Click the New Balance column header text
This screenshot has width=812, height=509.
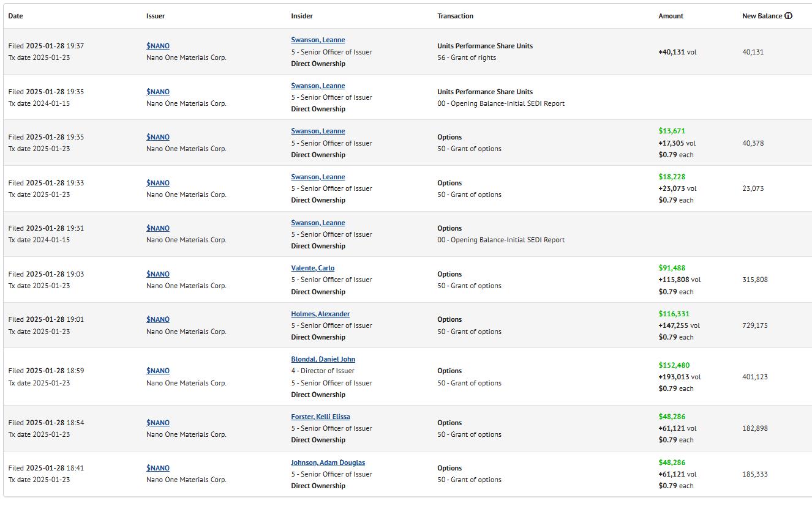pos(762,16)
